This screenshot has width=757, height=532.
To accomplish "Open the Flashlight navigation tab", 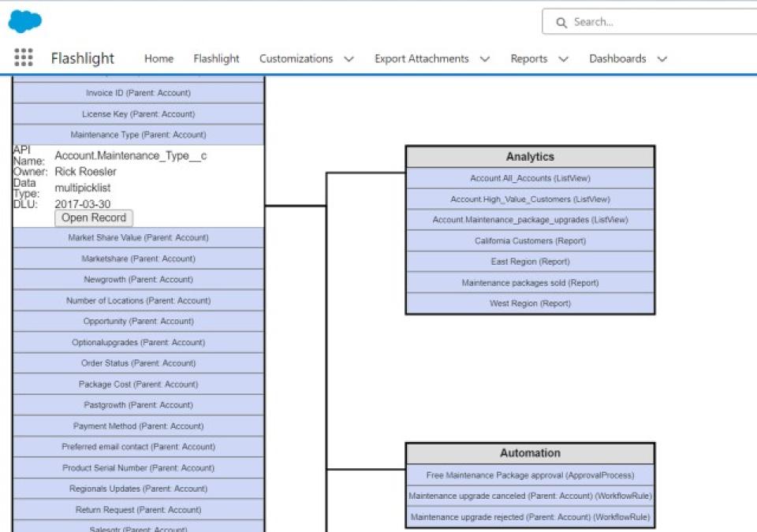I will pyautogui.click(x=216, y=58).
